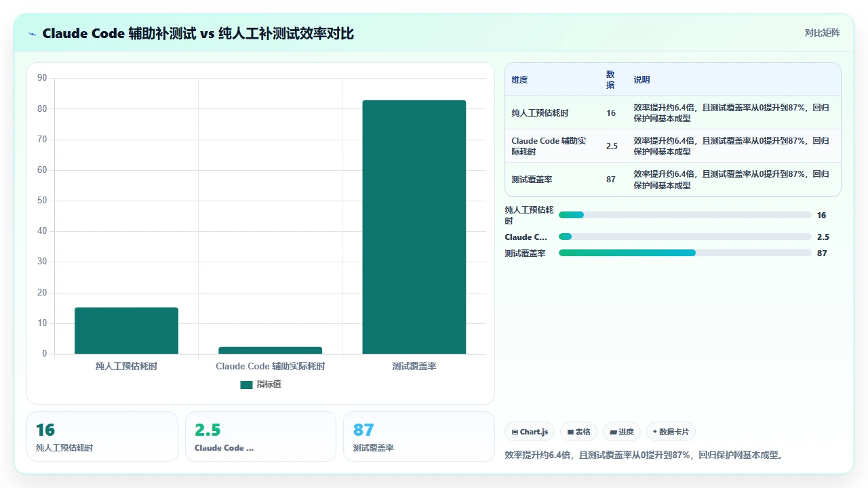Click the value 87 in the table
Image resolution: width=868 pixels, height=488 pixels.
[611, 180]
